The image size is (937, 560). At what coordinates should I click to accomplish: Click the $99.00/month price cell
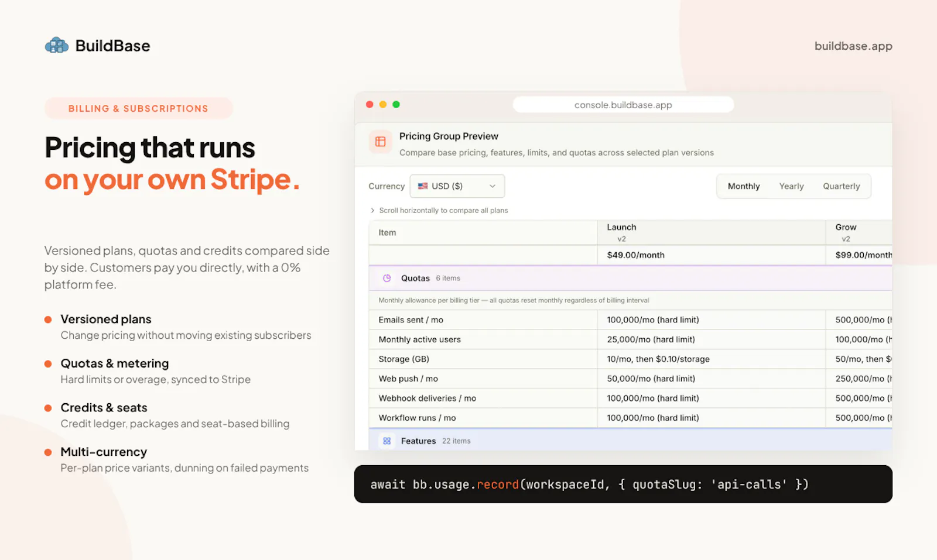coord(859,255)
